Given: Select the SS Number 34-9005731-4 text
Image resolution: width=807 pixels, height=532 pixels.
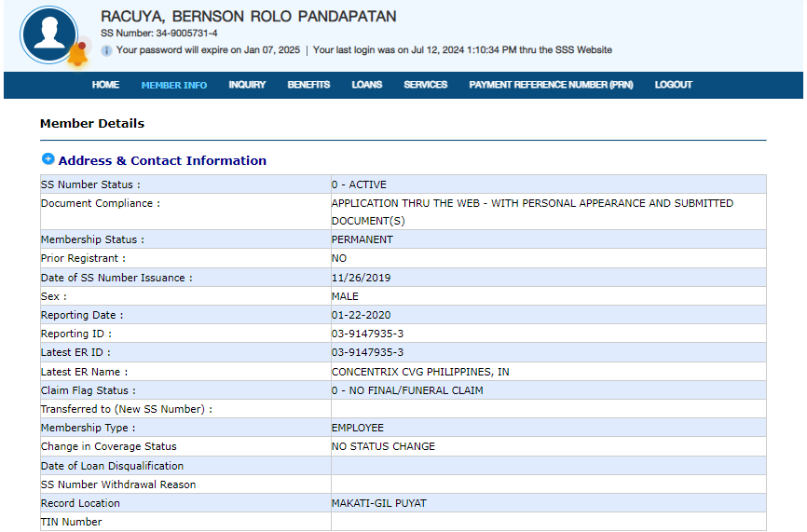Looking at the screenshot, I should 159,34.
